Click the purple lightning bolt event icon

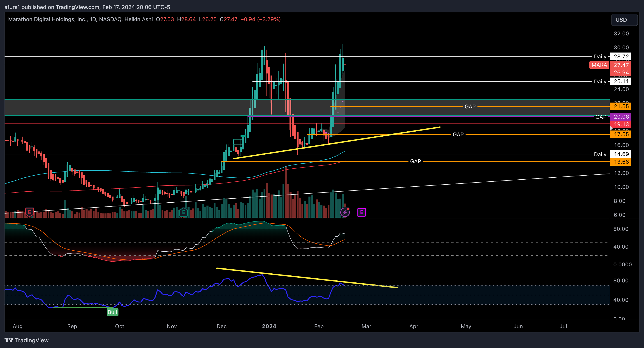pos(345,212)
